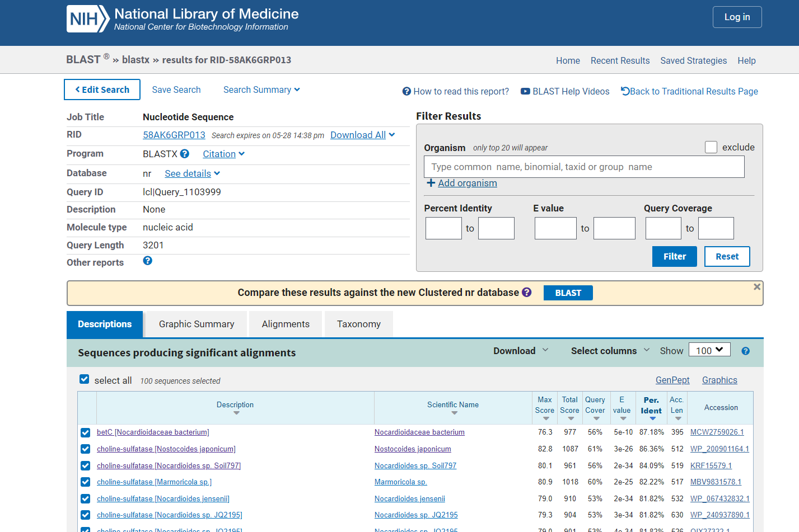Open the Download dropdown in results header
Screen dimensions: 799x532
point(521,351)
